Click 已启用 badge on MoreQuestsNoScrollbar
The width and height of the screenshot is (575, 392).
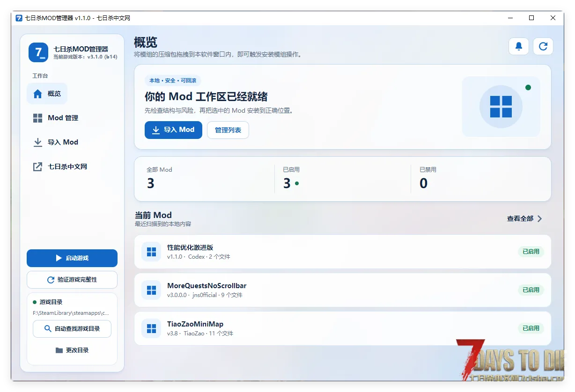pyautogui.click(x=531, y=290)
